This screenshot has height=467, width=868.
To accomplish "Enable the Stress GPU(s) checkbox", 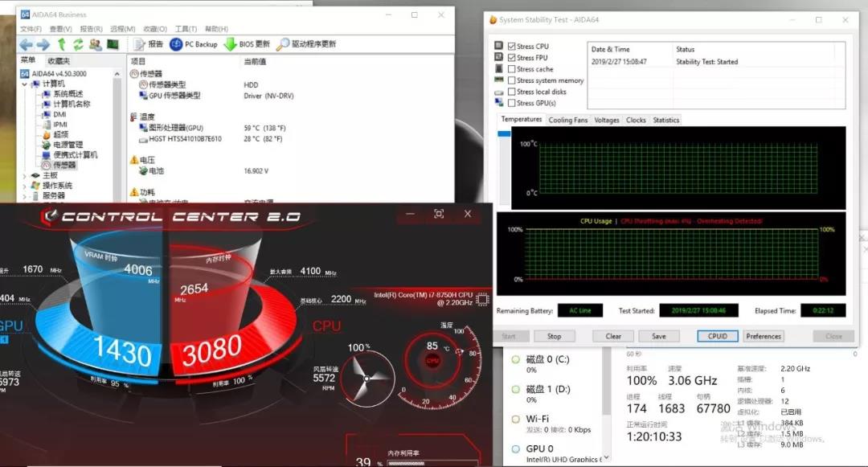I will tap(511, 103).
